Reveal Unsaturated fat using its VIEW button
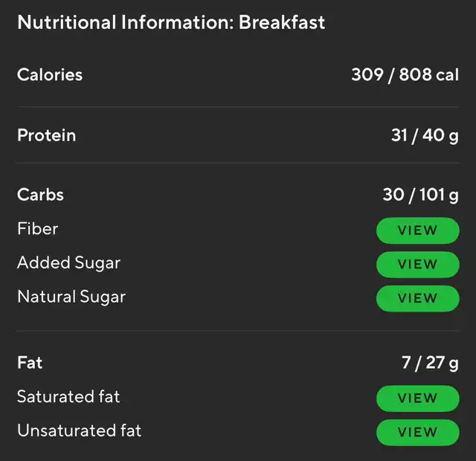 418,432
